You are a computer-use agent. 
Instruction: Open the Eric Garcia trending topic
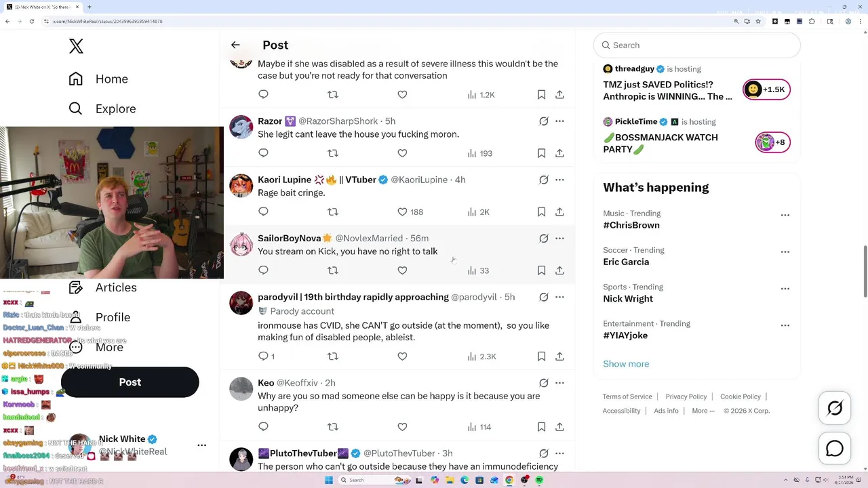point(626,262)
